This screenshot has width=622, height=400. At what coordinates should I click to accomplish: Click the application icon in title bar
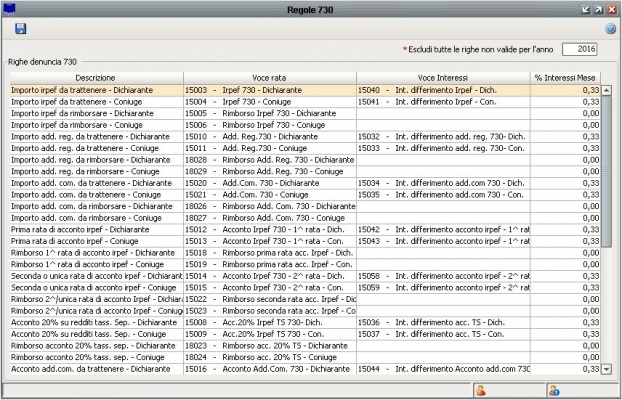pyautogui.click(x=10, y=9)
